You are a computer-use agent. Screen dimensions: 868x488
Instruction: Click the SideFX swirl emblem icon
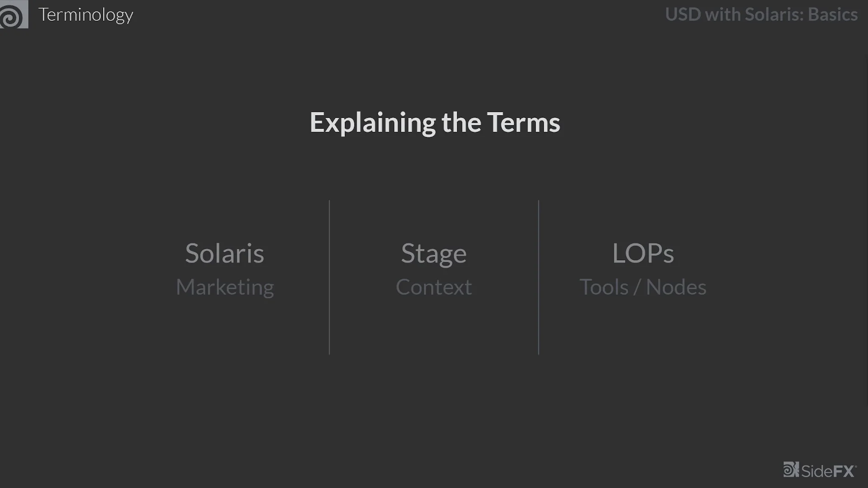pos(791,469)
